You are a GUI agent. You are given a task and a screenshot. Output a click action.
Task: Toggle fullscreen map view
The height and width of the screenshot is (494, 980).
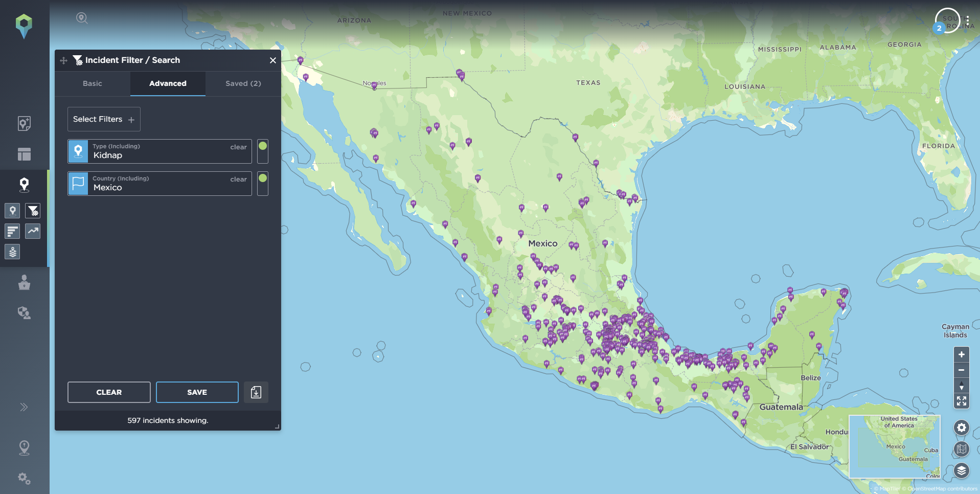[962, 401]
